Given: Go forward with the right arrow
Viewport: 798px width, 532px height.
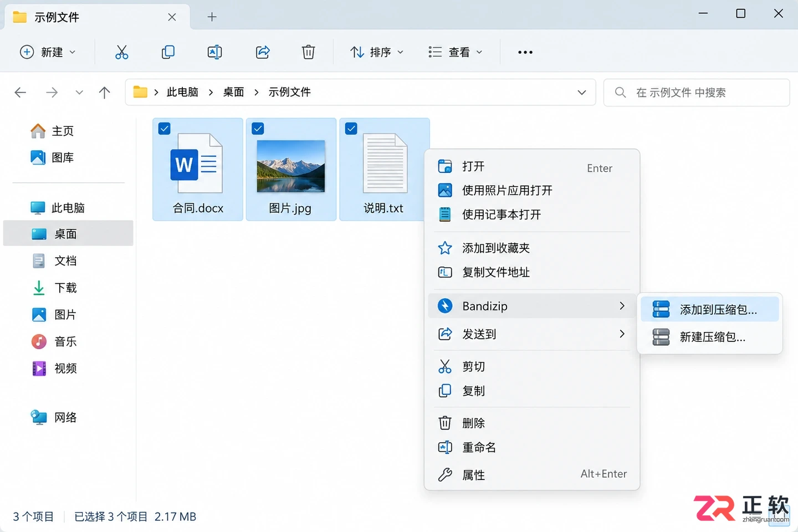Looking at the screenshot, I should [x=52, y=93].
